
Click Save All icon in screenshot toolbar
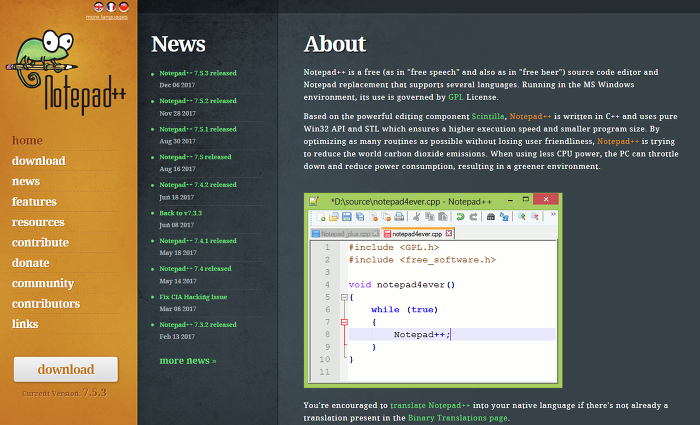click(359, 217)
